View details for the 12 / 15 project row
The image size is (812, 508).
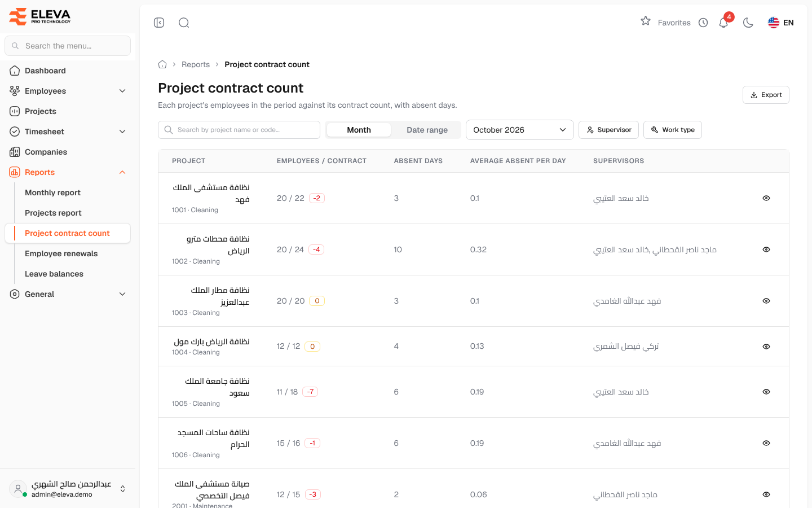pos(766,494)
